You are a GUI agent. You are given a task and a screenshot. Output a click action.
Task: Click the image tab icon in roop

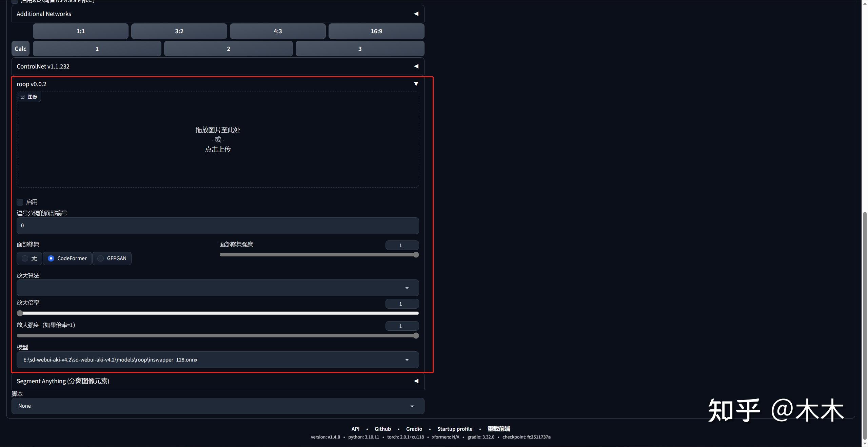pyautogui.click(x=23, y=97)
